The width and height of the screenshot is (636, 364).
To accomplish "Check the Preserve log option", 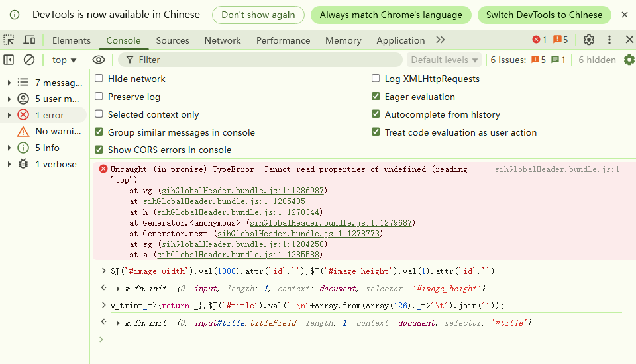I will coord(99,97).
